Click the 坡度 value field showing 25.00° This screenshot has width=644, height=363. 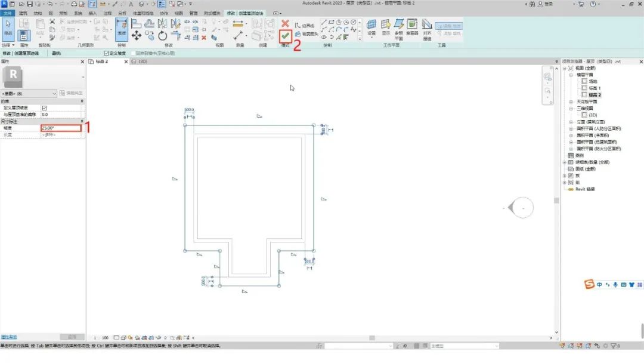pos(60,128)
